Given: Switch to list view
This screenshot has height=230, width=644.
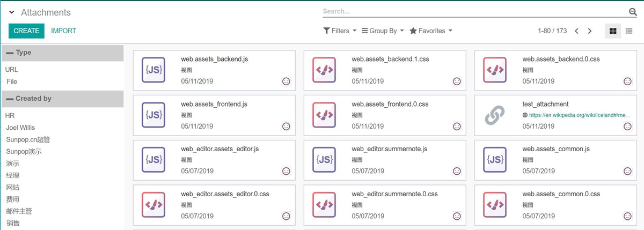Looking at the screenshot, I should click(629, 31).
